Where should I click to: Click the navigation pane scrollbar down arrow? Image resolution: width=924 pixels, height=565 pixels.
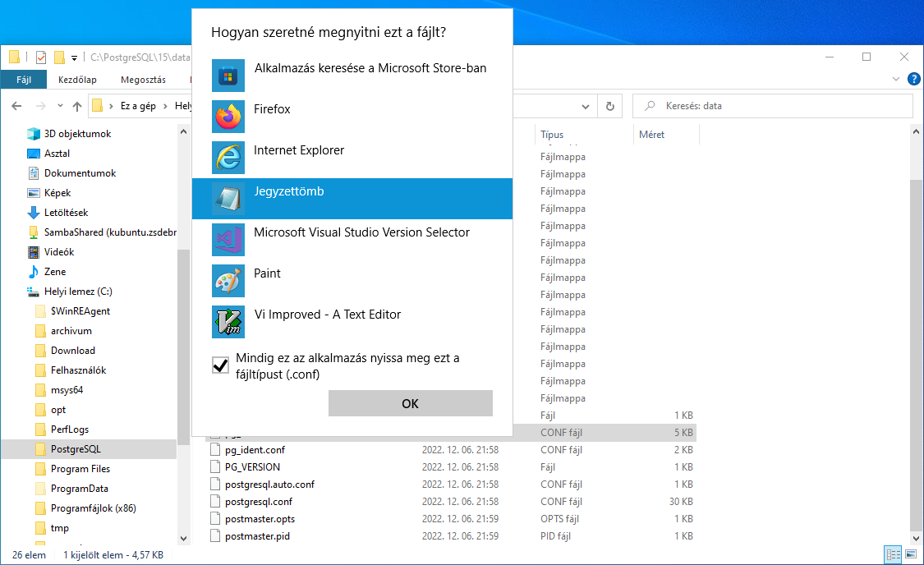coord(183,539)
